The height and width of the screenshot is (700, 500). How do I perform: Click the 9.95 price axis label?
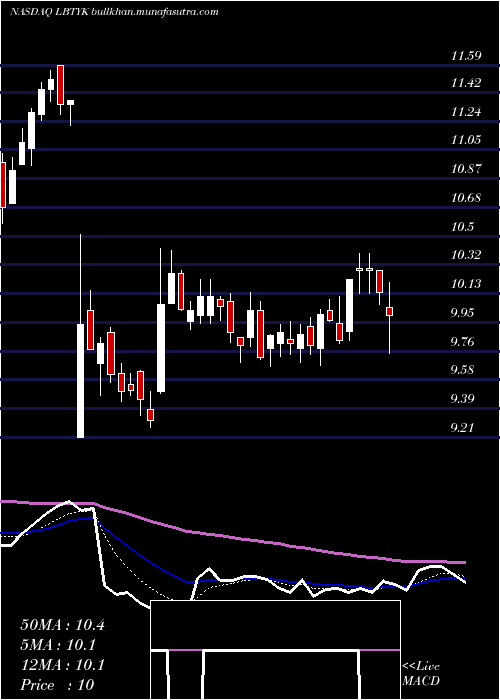pyautogui.click(x=462, y=312)
